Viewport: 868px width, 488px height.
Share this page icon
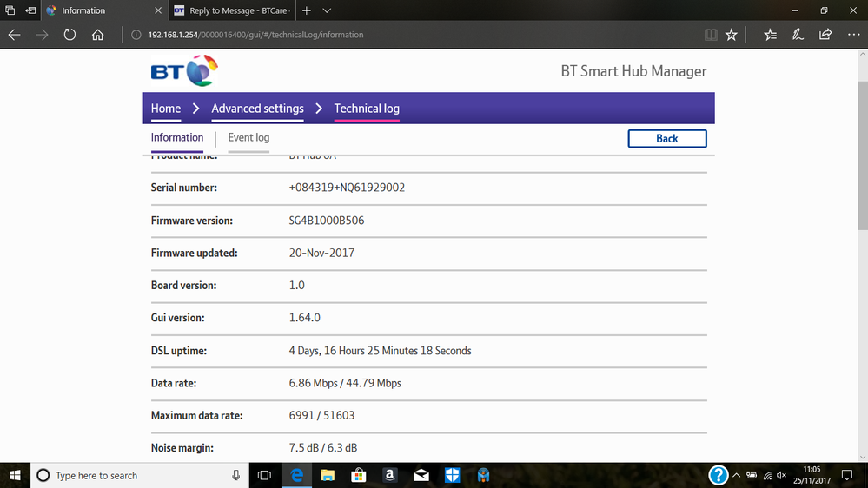[x=825, y=35]
